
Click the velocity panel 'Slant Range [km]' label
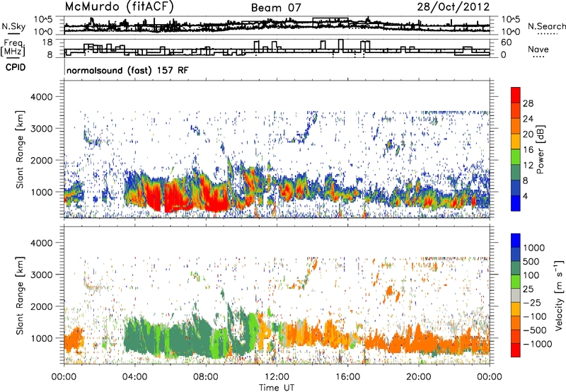click(20, 295)
